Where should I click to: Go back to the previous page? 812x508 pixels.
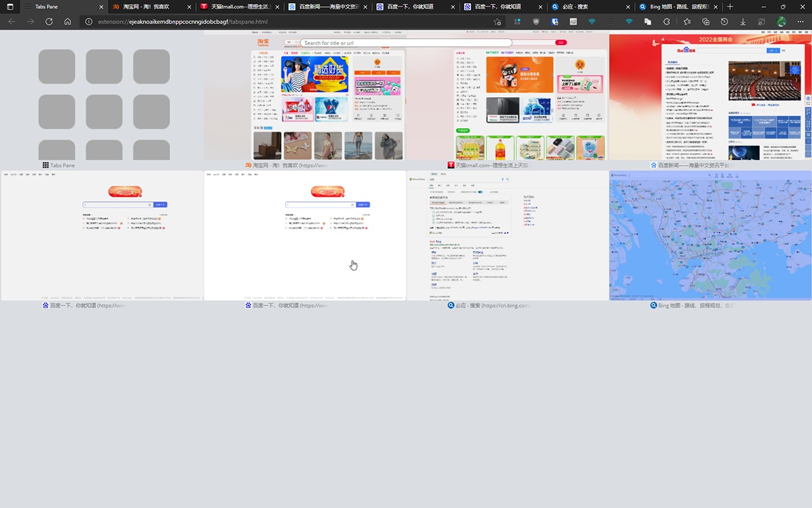click(x=11, y=22)
